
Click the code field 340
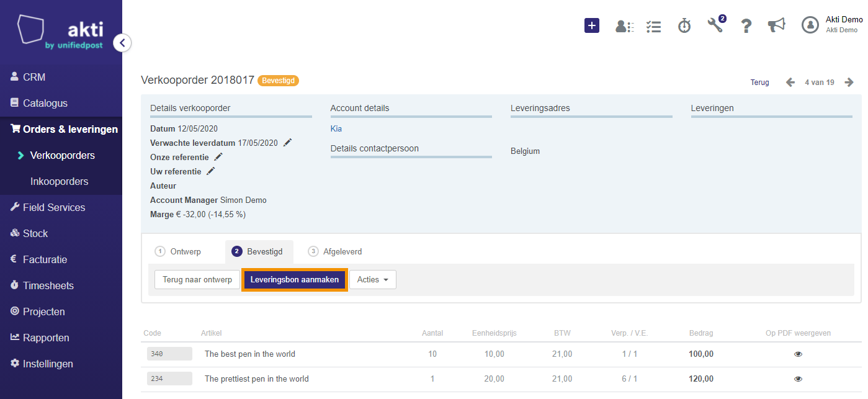pos(169,354)
